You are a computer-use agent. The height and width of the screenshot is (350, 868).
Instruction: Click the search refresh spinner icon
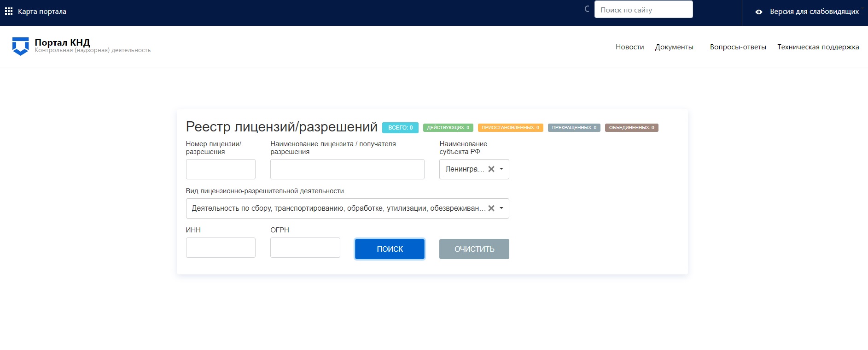tap(587, 9)
